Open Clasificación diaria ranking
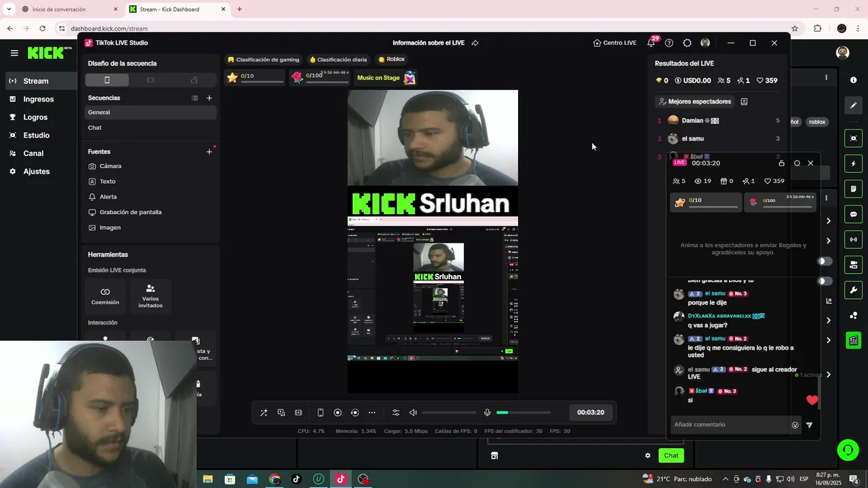This screenshot has height=488, width=868. tap(338, 60)
